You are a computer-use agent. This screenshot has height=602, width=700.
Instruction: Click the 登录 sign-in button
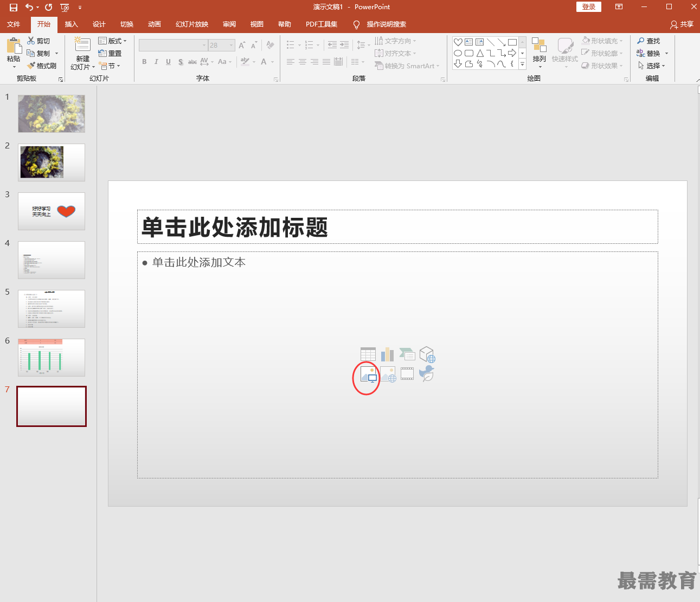pos(588,7)
